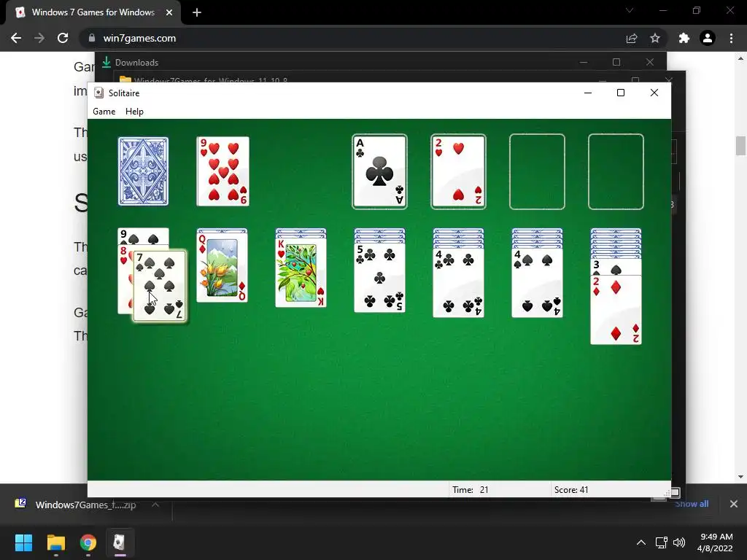The height and width of the screenshot is (560, 747).
Task: Minimize the Downloads window behind Solitaire
Action: coord(584,63)
